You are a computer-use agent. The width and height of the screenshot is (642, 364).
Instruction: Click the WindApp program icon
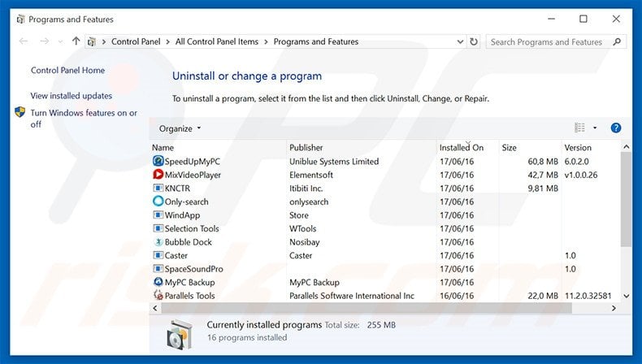pos(158,214)
